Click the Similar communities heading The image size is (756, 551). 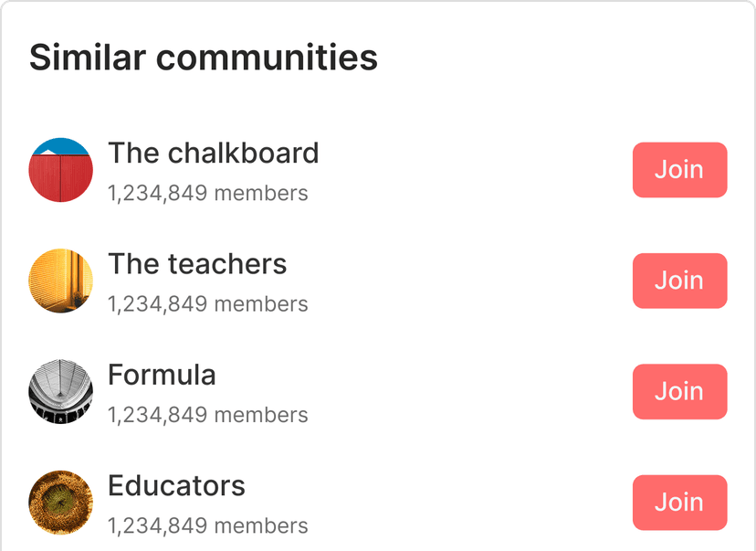(x=204, y=58)
